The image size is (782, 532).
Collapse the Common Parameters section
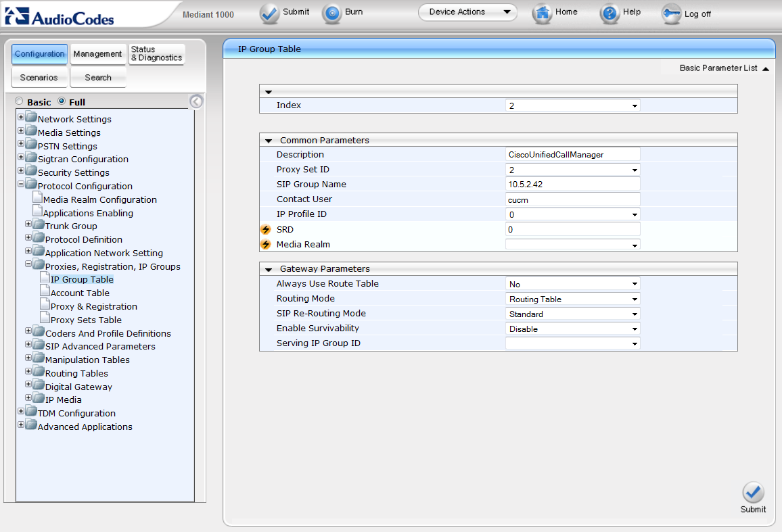pyautogui.click(x=269, y=141)
